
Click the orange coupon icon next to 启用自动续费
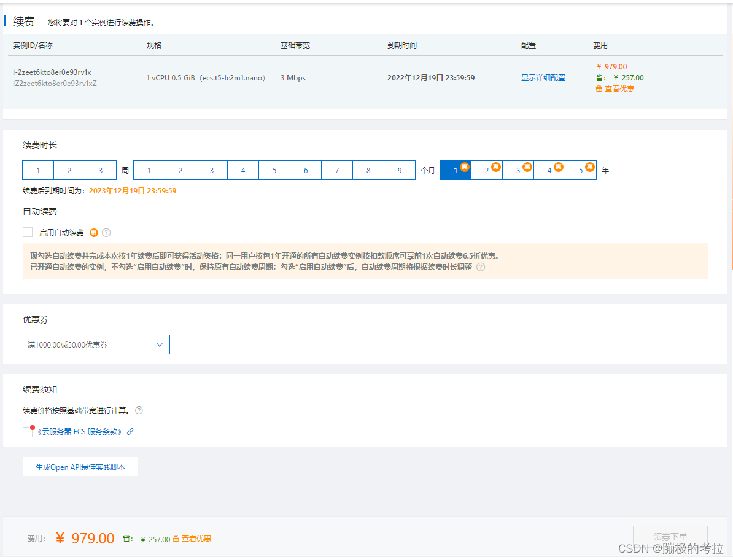pyautogui.click(x=94, y=232)
